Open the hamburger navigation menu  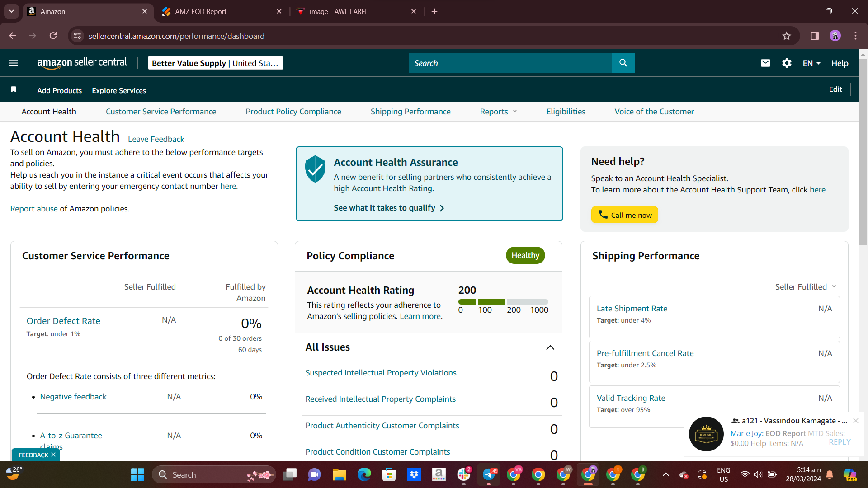coord(14,63)
